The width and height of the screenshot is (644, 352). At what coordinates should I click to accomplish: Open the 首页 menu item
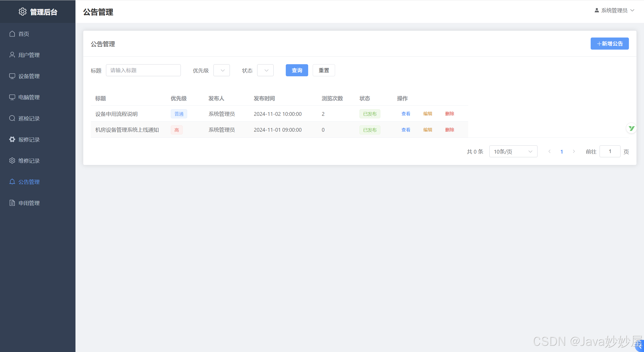(38, 34)
